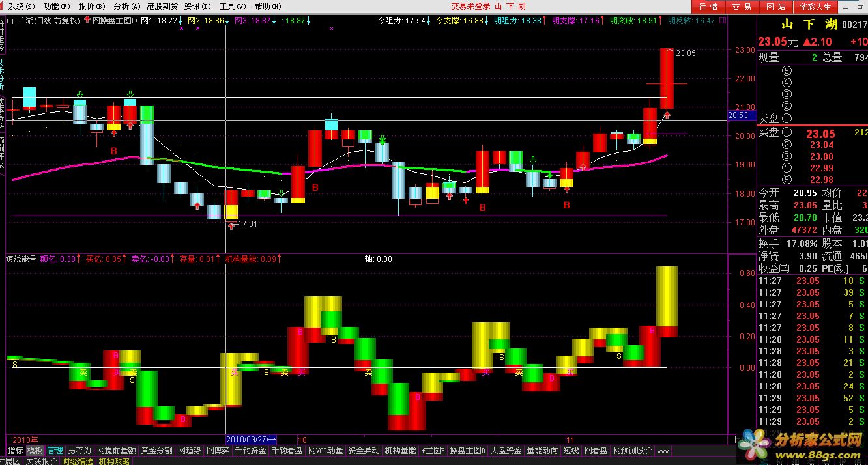Click the 17.01 low price label on chart
868x465 pixels.
[x=247, y=223]
